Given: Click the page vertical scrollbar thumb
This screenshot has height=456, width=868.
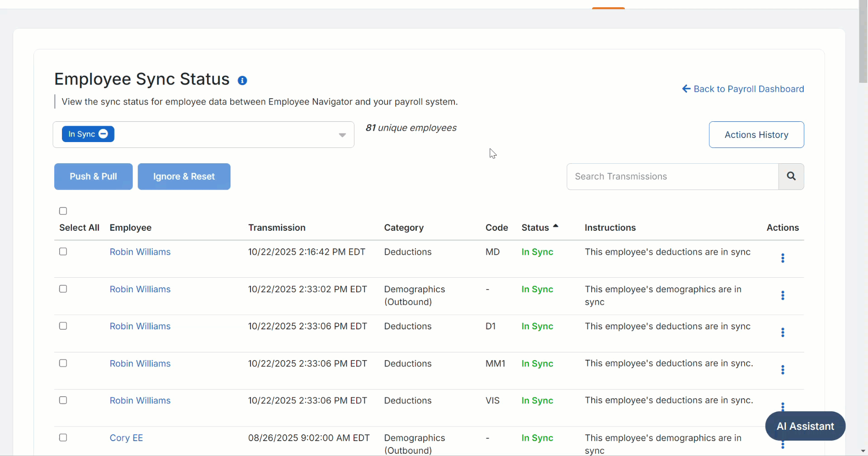Looking at the screenshot, I should (863, 42).
